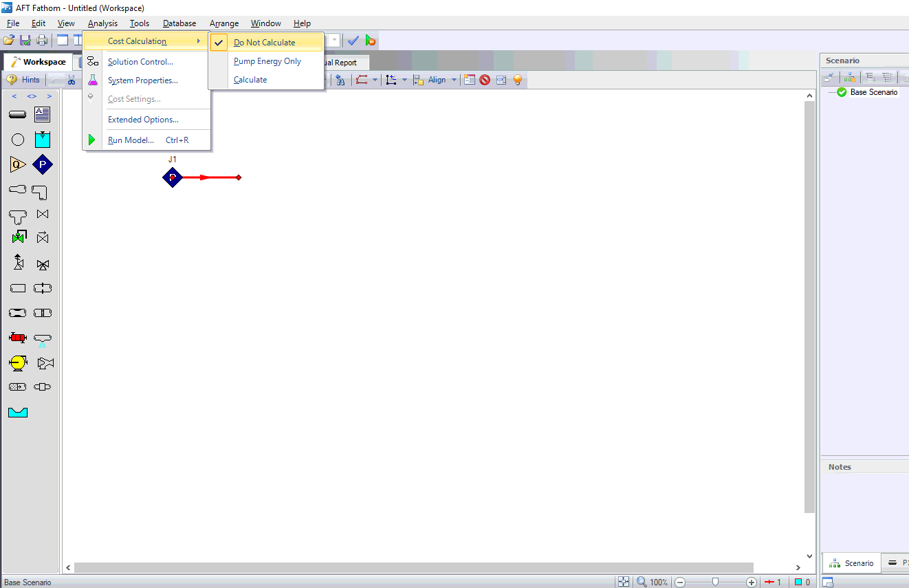The height and width of the screenshot is (588, 909).
Task: Click the zoom in plus button
Action: click(751, 582)
